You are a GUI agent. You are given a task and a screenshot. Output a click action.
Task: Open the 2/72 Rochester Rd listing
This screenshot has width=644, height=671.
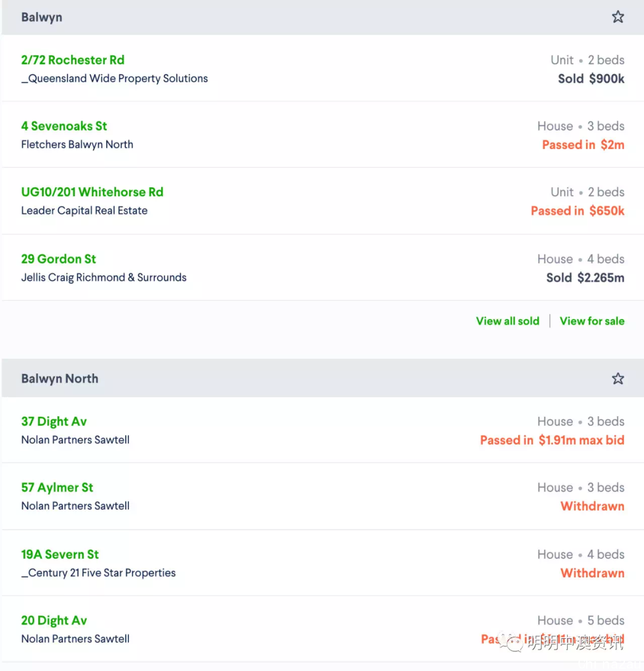coord(73,60)
